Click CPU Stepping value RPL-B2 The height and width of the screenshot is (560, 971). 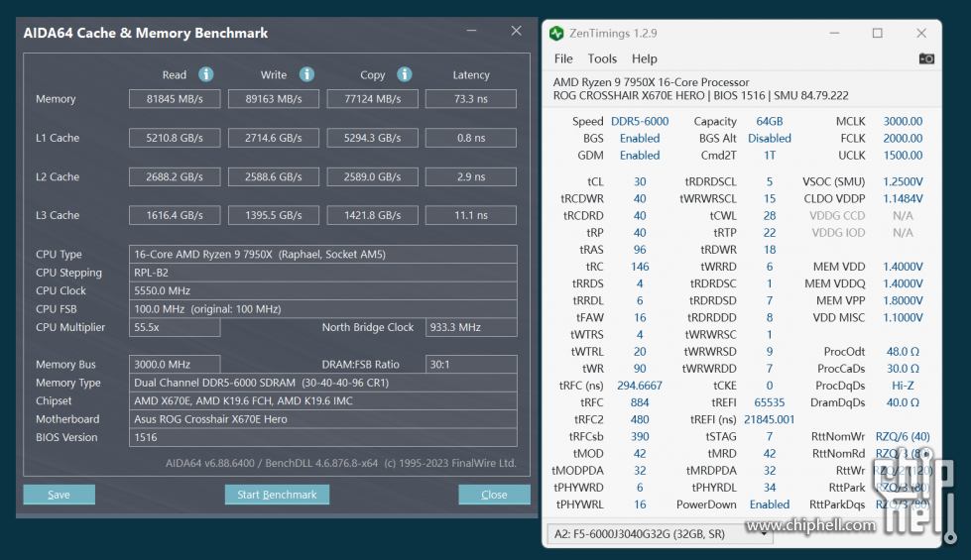[x=322, y=273]
